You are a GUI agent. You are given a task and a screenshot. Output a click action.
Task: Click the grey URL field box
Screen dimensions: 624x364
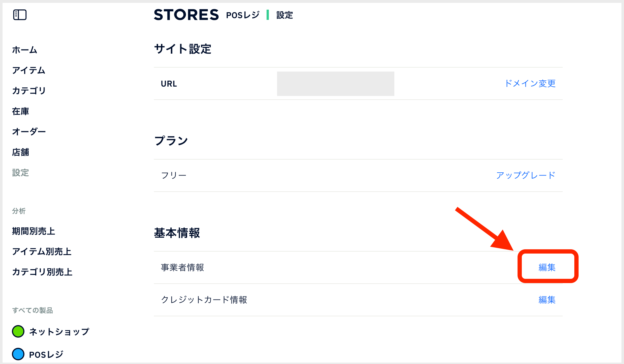tap(336, 84)
